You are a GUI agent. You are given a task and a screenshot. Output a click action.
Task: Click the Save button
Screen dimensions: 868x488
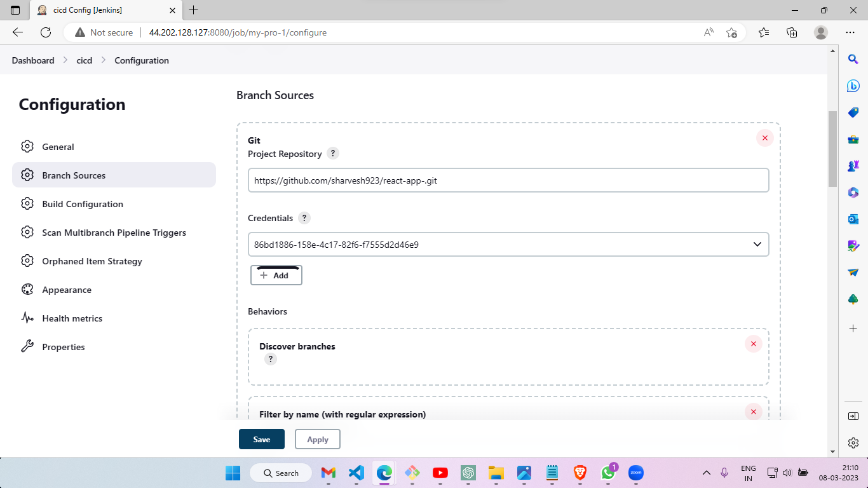(x=261, y=439)
